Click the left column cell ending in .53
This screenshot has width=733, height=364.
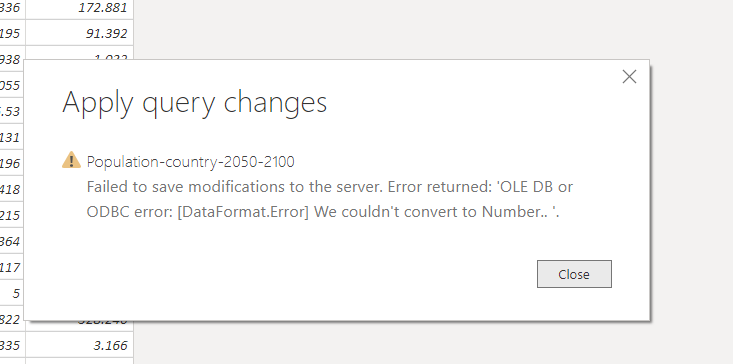tap(12, 111)
